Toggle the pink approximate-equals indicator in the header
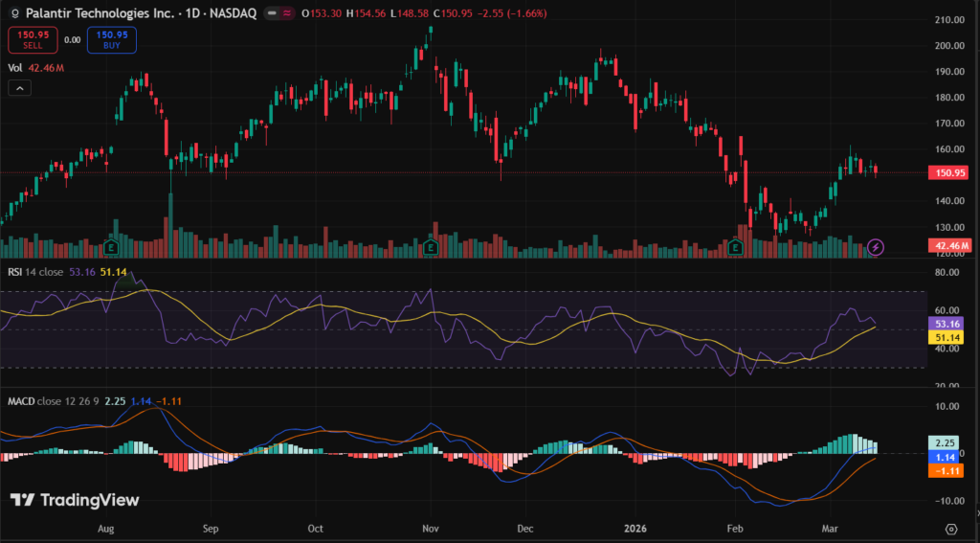The image size is (980, 543). [286, 14]
